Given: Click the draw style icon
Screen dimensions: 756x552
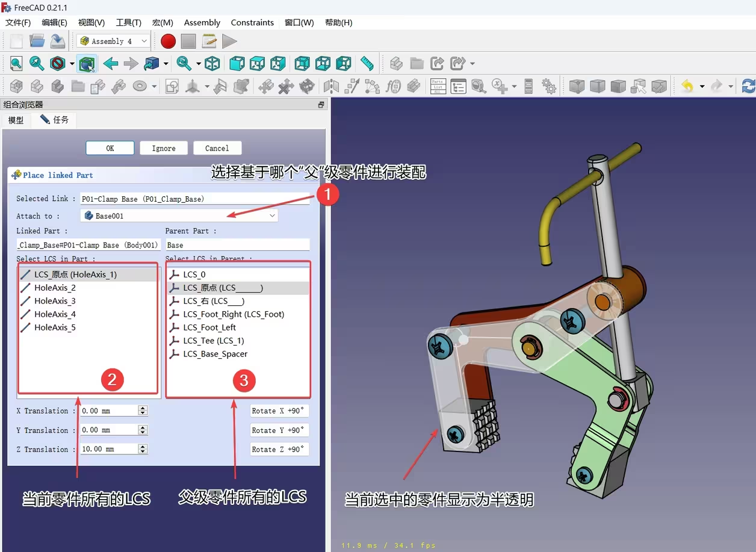Looking at the screenshot, I should (x=58, y=63).
